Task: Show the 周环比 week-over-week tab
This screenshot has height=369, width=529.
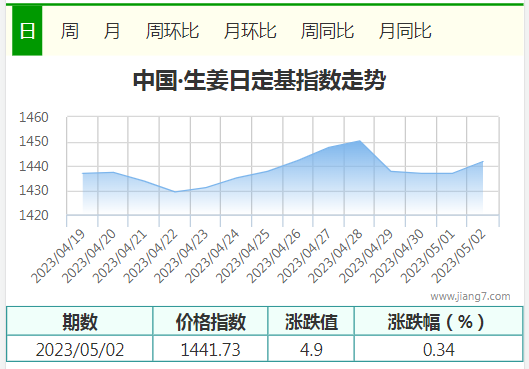Action: tap(172, 31)
